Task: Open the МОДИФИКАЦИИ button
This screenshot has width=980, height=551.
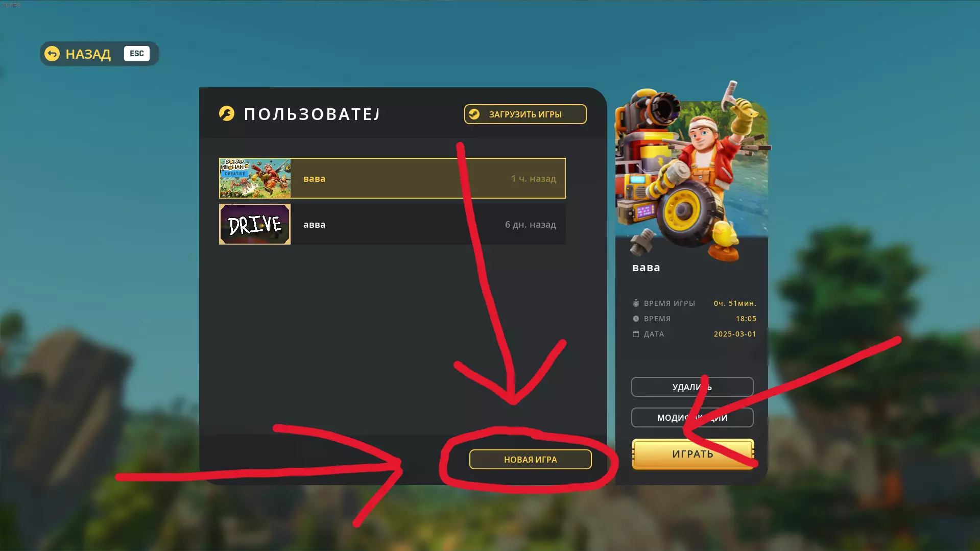Action: tap(692, 417)
